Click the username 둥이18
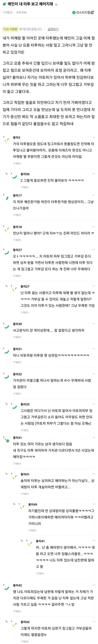Screen dimensions: 98x644 point(17,227)
